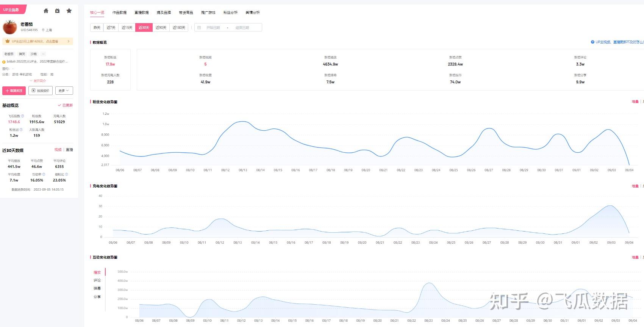The image size is (644, 327).
Task: Expand the 展开简介 profile description
Action: pos(38,81)
